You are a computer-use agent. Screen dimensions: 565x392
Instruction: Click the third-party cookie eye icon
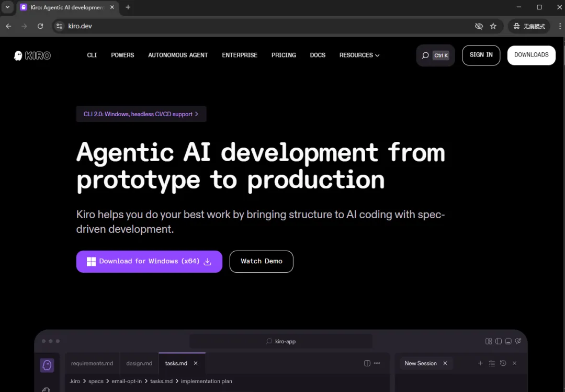pos(479,26)
